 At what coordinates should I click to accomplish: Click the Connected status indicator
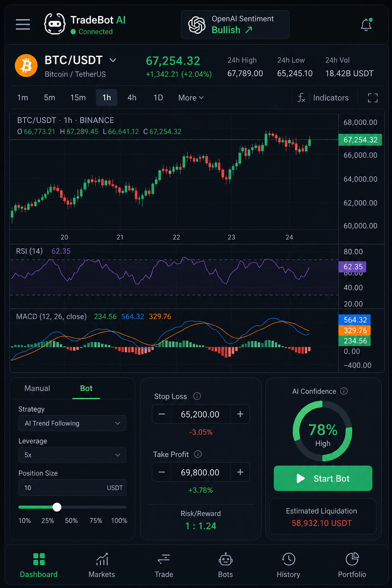(91, 32)
